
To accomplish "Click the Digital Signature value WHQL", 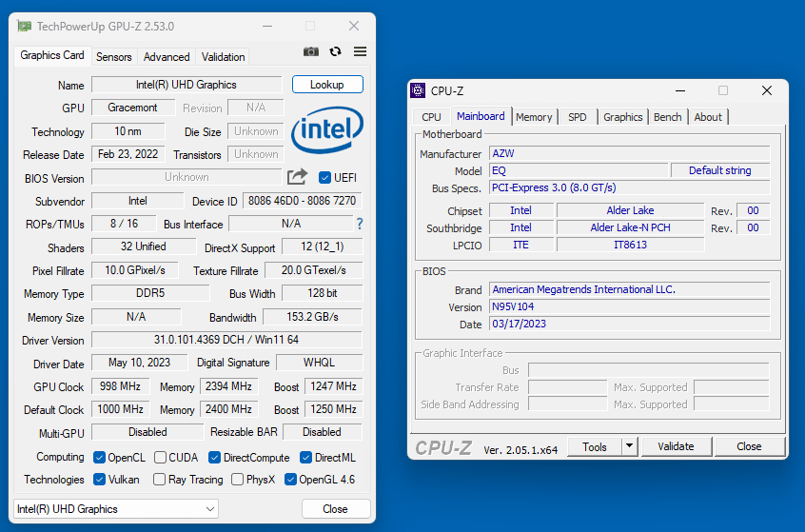I will point(320,363).
